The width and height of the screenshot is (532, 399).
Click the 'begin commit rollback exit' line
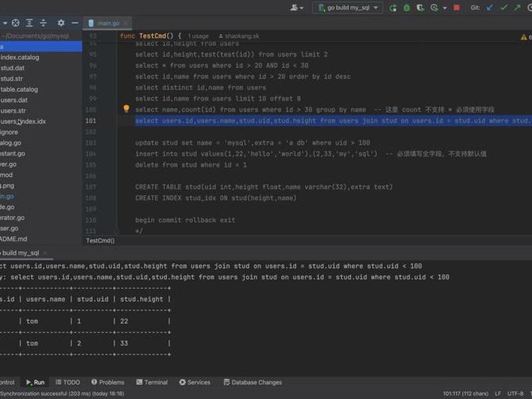[x=185, y=220]
